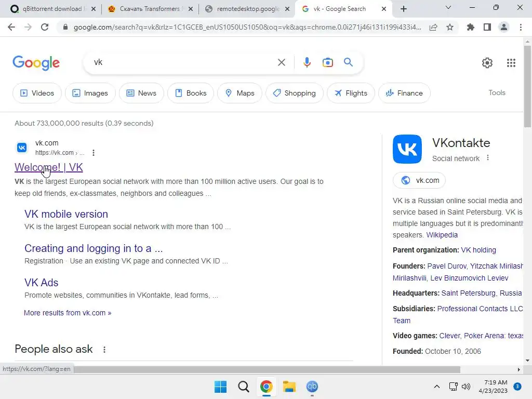
Task: Search by image with the camera icon
Action: pyautogui.click(x=328, y=62)
